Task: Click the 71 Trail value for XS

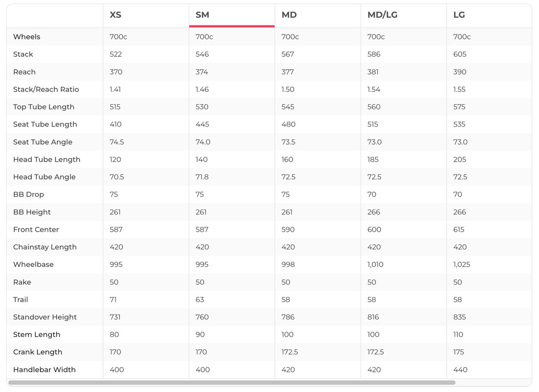Action: pyautogui.click(x=113, y=300)
